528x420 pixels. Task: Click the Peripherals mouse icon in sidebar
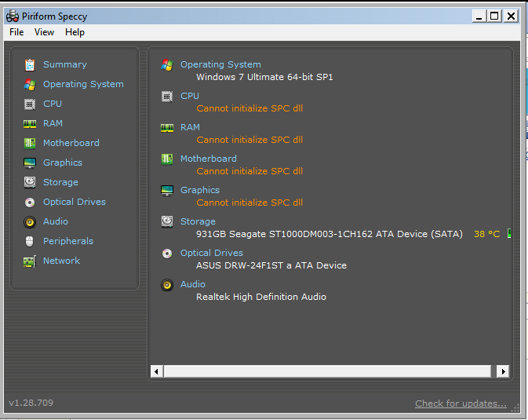(30, 241)
